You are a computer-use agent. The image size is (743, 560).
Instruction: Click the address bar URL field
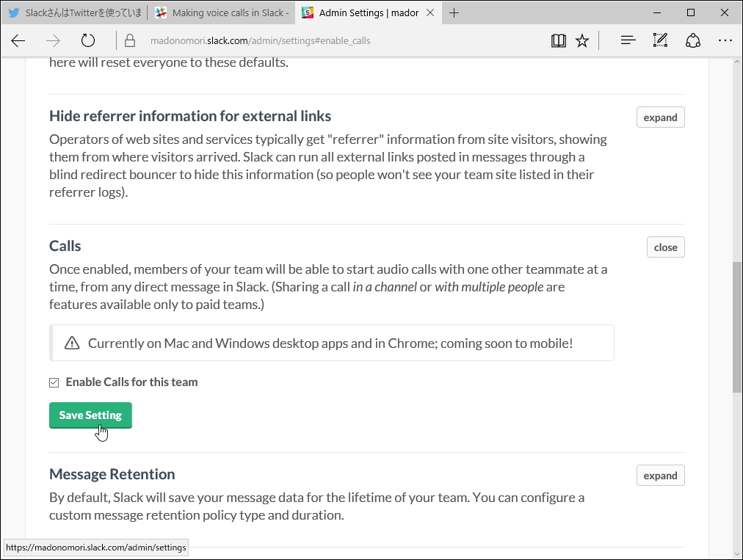point(260,41)
